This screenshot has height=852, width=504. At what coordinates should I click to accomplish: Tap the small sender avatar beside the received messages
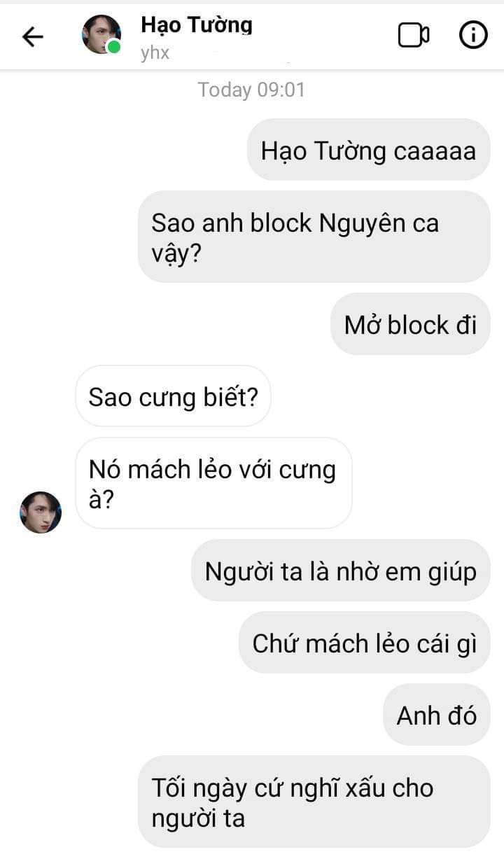pos(41,512)
